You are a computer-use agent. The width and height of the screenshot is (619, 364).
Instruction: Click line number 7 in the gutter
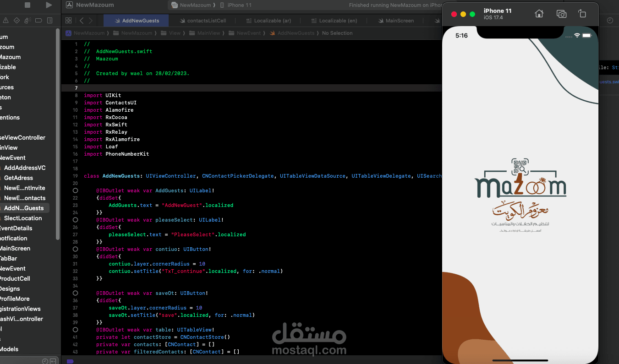point(77,88)
